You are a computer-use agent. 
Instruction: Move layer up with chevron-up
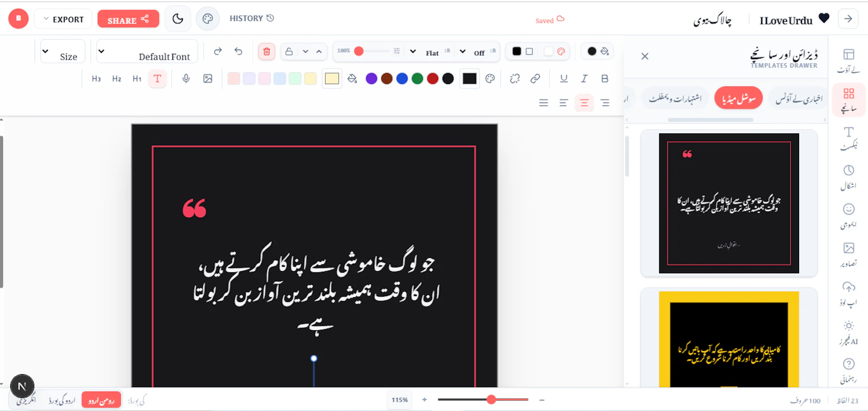(x=319, y=52)
